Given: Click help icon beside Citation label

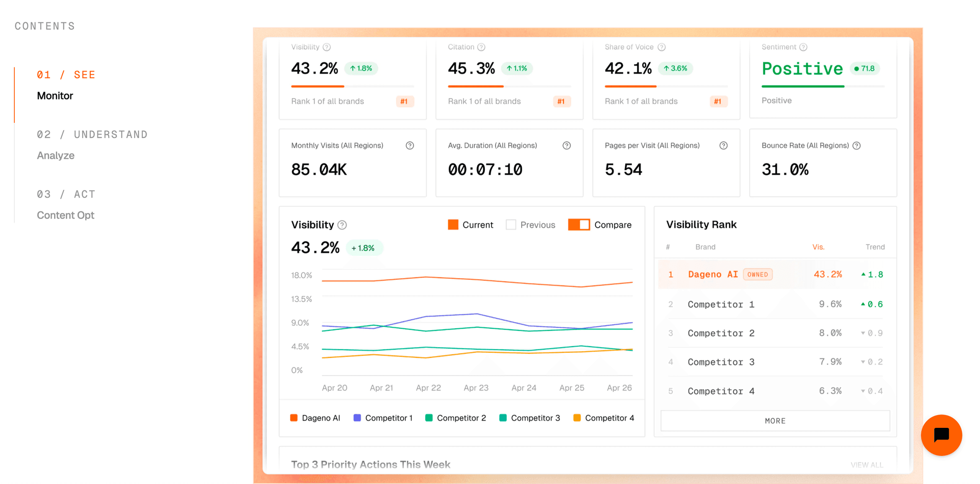Looking at the screenshot, I should pyautogui.click(x=481, y=47).
